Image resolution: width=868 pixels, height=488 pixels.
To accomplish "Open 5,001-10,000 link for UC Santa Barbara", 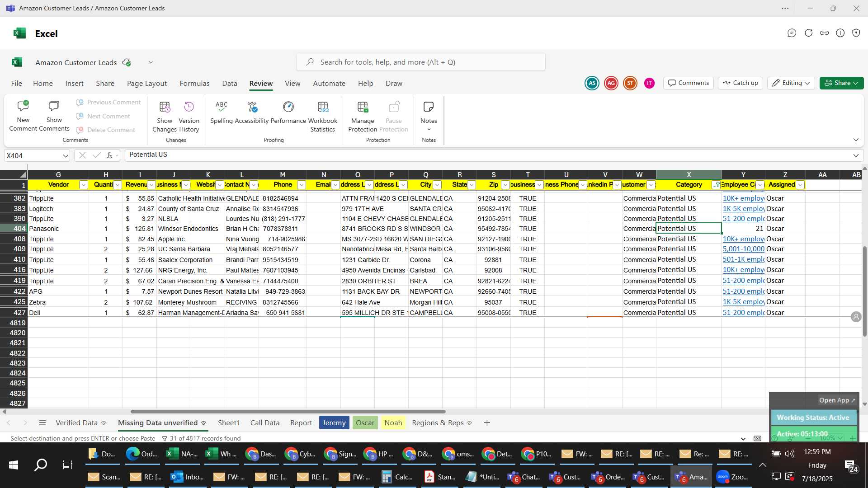I will [743, 249].
